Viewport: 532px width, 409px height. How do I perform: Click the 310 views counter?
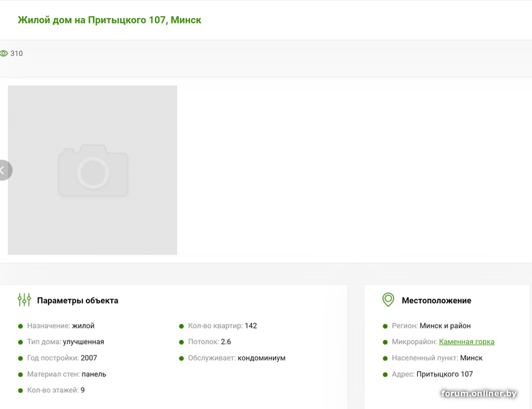pyautogui.click(x=17, y=53)
